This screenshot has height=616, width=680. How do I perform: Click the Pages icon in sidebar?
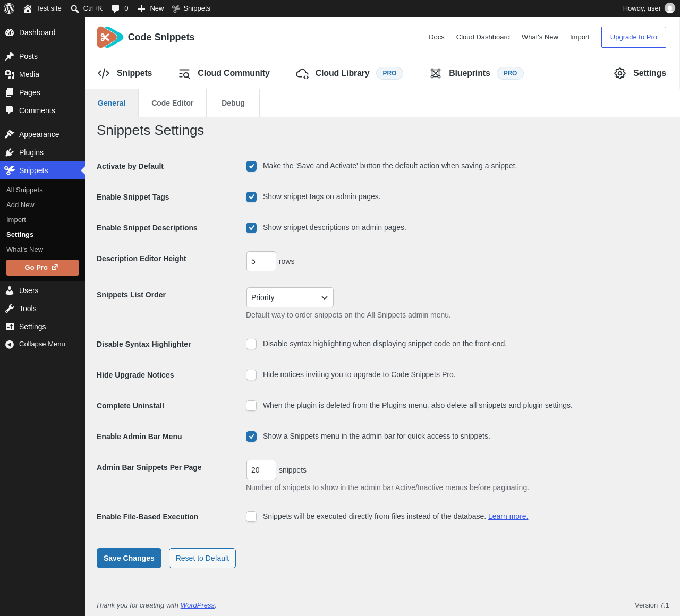coord(10,92)
